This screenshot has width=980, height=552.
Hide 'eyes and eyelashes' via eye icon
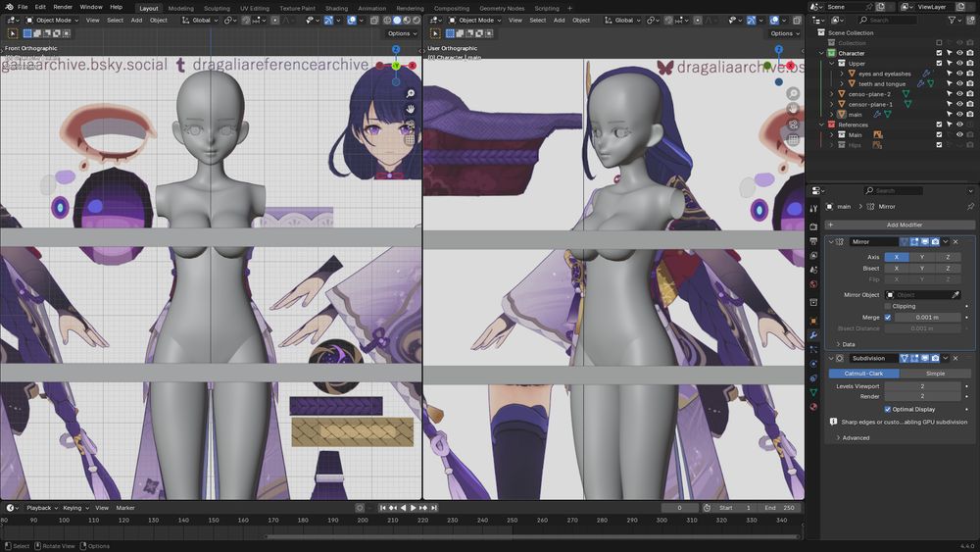[959, 74]
